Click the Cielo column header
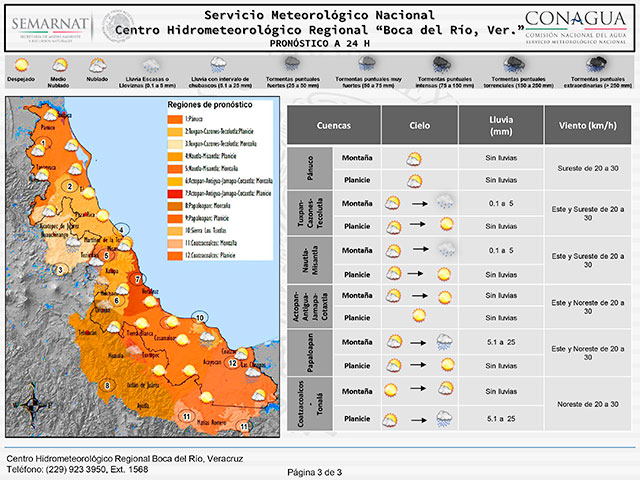The height and width of the screenshot is (480, 640). [x=420, y=128]
